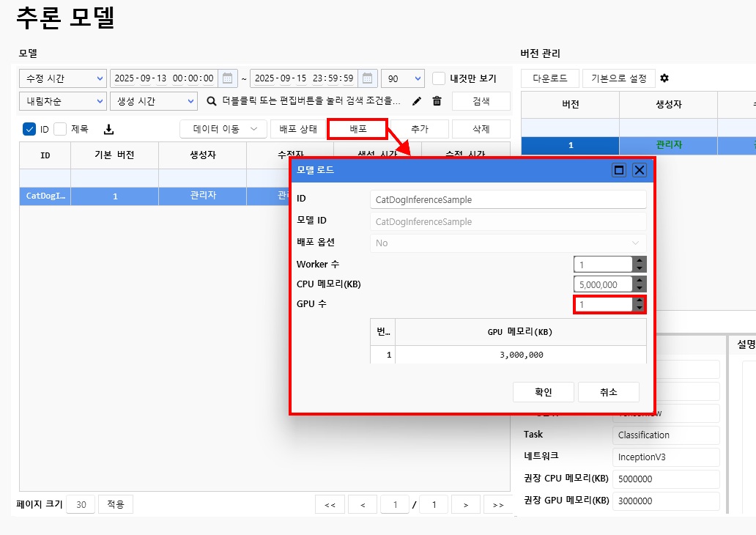756x535 pixels.
Task: Click the CPU 메모리(KB) input field
Action: (x=603, y=284)
